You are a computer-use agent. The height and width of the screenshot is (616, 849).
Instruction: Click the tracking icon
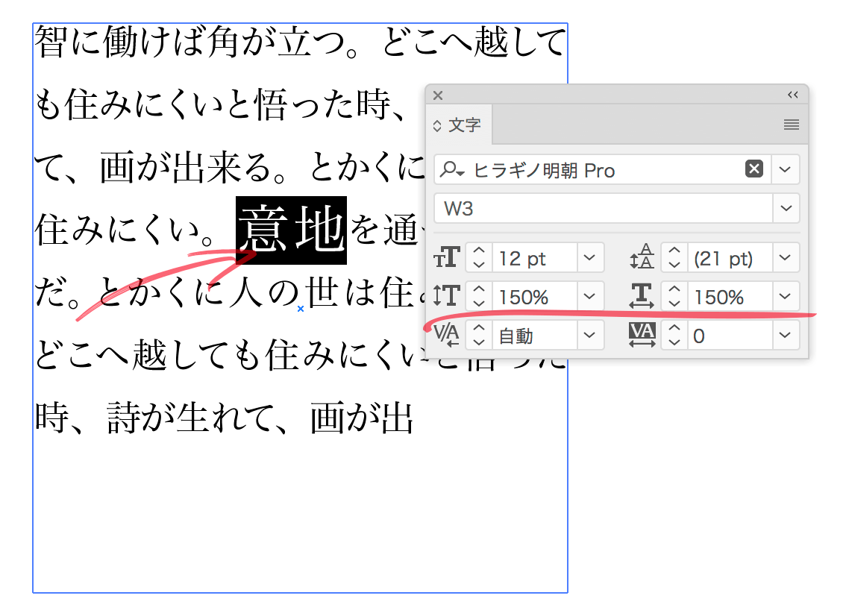point(642,335)
